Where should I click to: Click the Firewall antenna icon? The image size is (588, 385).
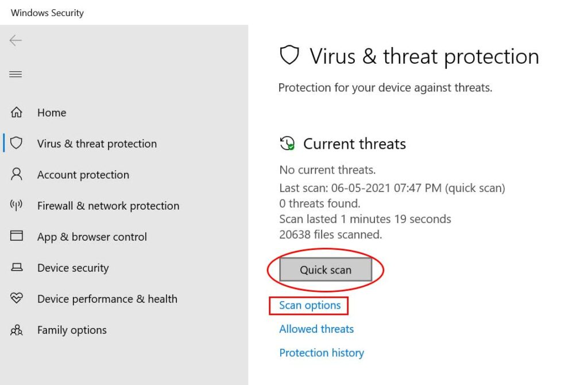coord(16,205)
